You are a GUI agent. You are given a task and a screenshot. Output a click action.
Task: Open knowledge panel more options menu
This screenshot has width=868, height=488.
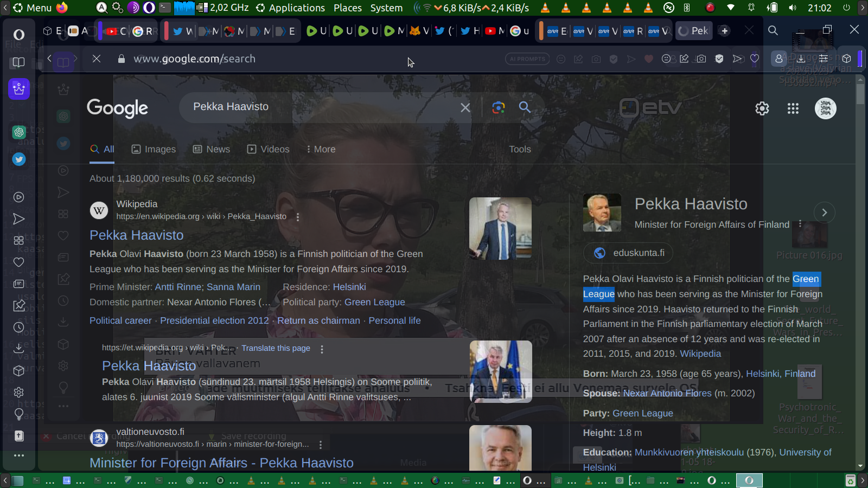pos(800,223)
